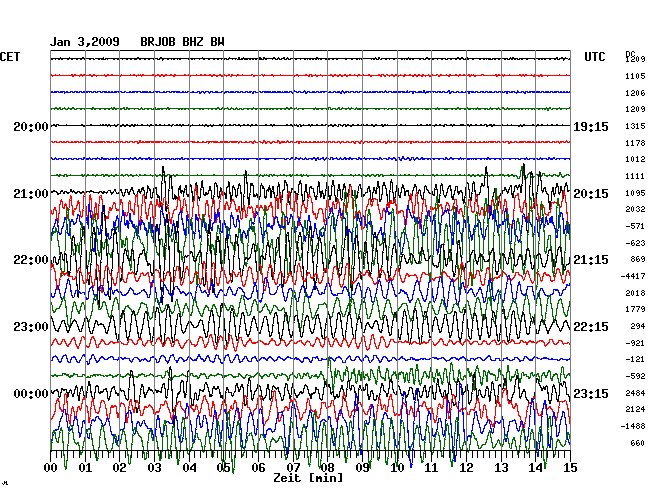The height and width of the screenshot is (494, 650).
Task: Click minute-axis tick label '11'
Action: coord(432,468)
